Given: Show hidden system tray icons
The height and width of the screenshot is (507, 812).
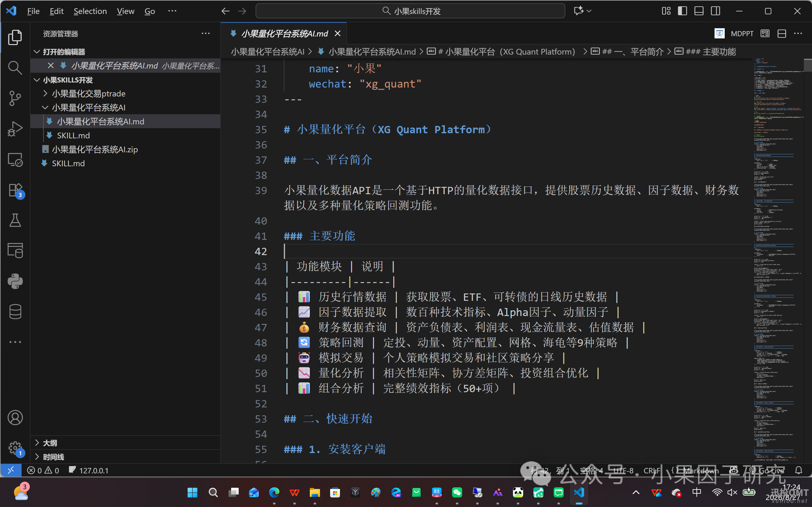Looking at the screenshot, I should pos(636,492).
